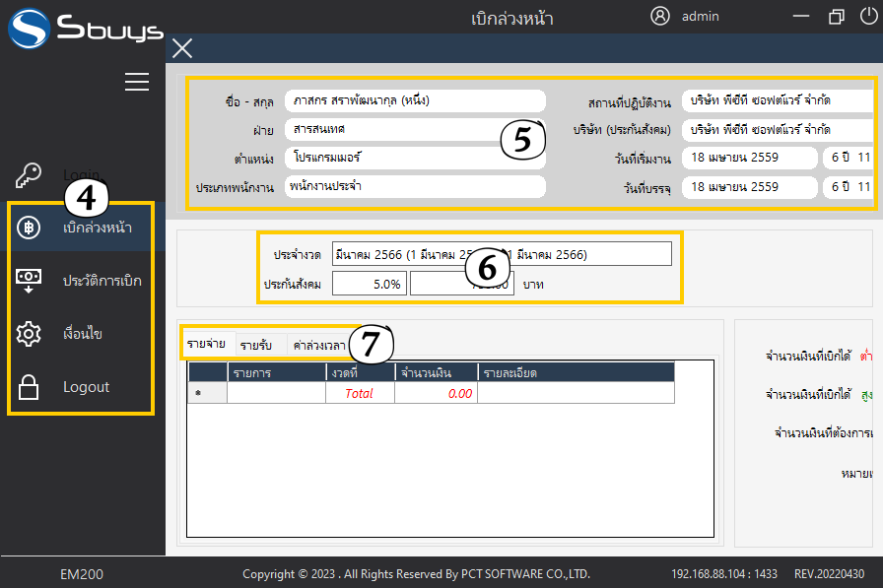Select the รายจ่าย tab
The image size is (883, 588).
(206, 345)
